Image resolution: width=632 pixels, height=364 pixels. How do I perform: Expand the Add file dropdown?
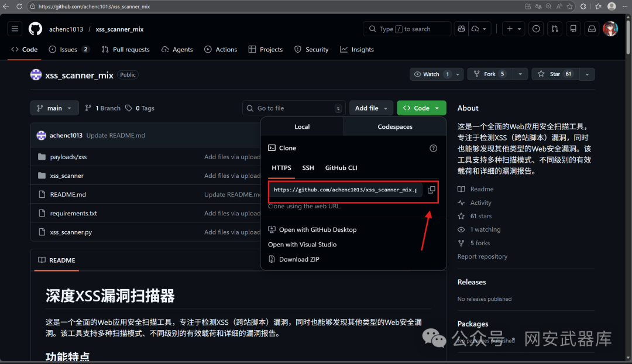tap(371, 108)
